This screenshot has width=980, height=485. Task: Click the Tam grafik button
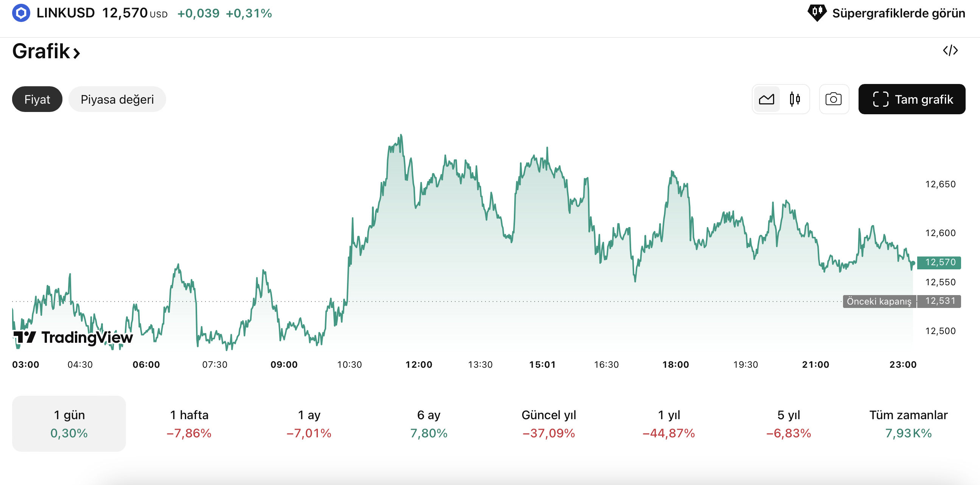[912, 99]
